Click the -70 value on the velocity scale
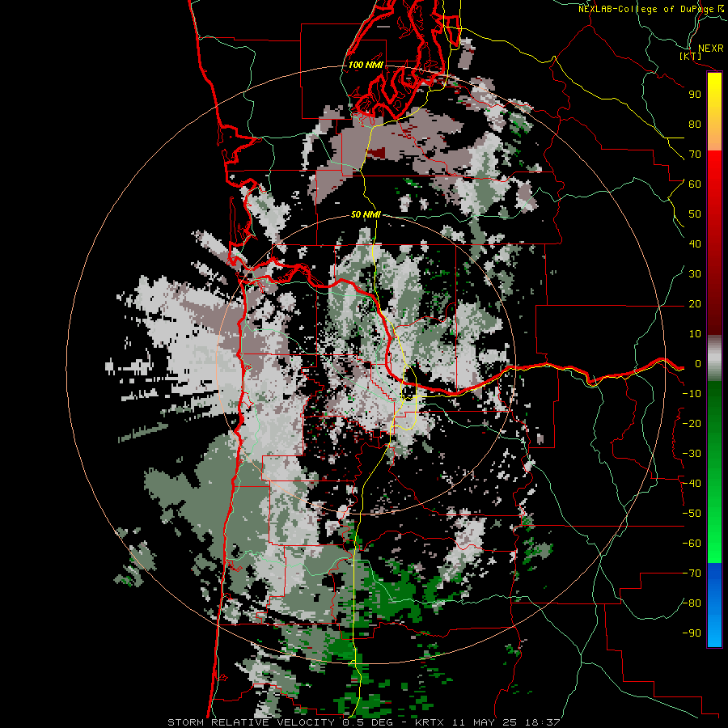Viewport: 728px width, 728px height. pyautogui.click(x=692, y=574)
